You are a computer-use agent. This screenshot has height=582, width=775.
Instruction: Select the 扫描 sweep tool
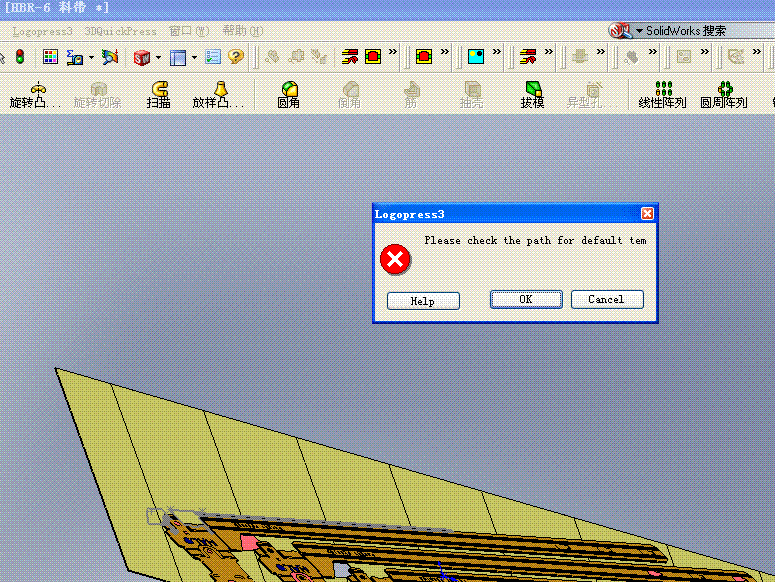click(x=159, y=95)
